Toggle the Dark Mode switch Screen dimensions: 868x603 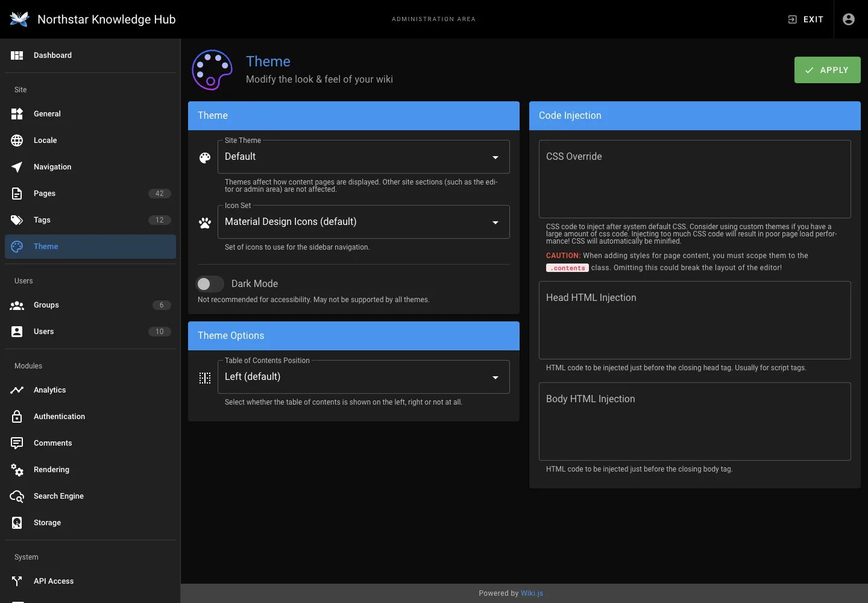210,283
